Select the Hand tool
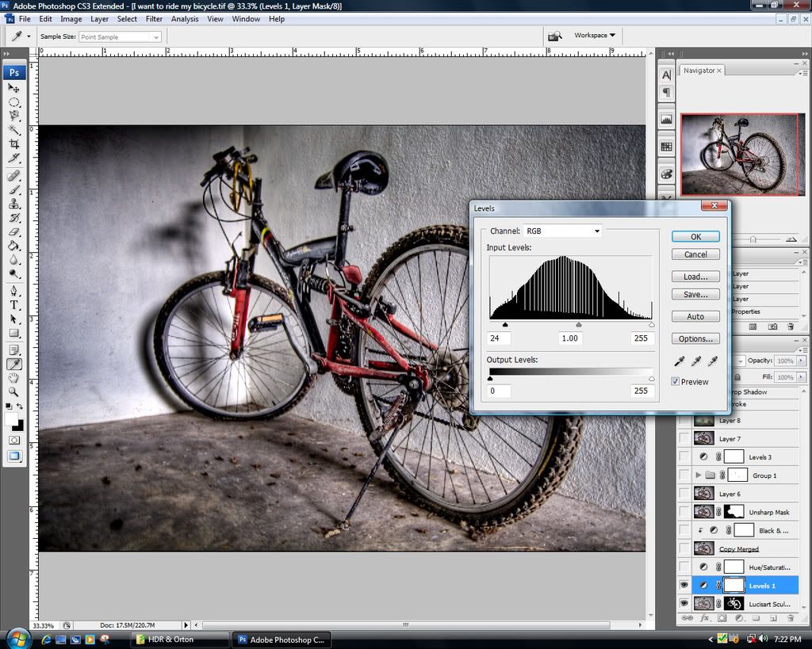812x649 pixels. point(14,378)
